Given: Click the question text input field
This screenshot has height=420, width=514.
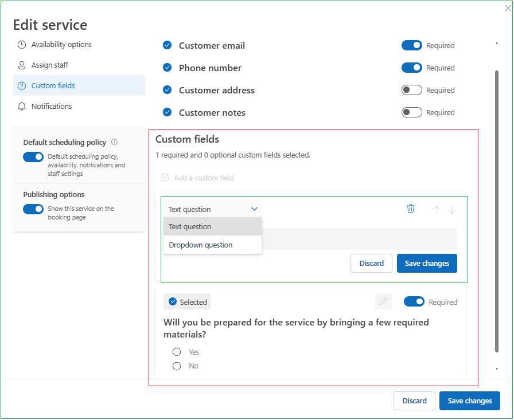Looking at the screenshot, I should pyautogui.click(x=359, y=238).
